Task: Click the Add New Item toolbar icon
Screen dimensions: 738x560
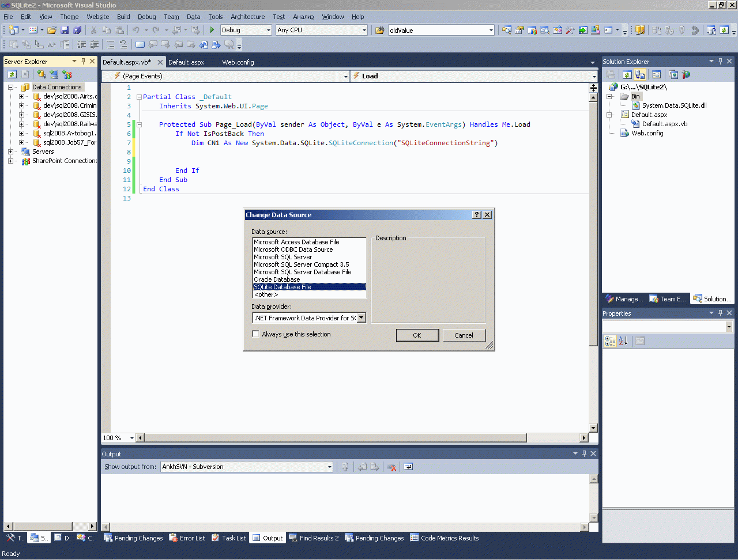Action: tap(33, 30)
